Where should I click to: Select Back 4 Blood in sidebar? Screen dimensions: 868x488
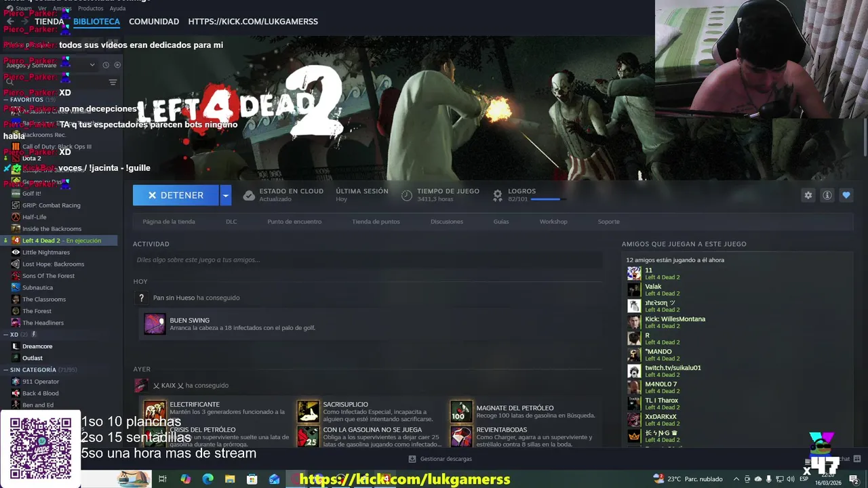40,393
